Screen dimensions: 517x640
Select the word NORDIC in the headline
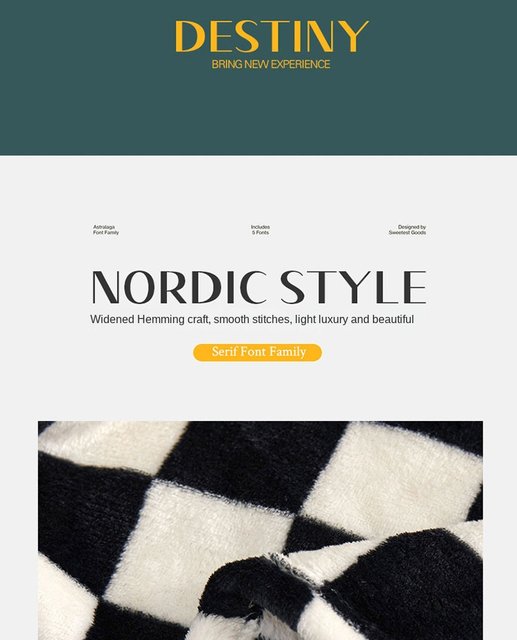(x=180, y=287)
